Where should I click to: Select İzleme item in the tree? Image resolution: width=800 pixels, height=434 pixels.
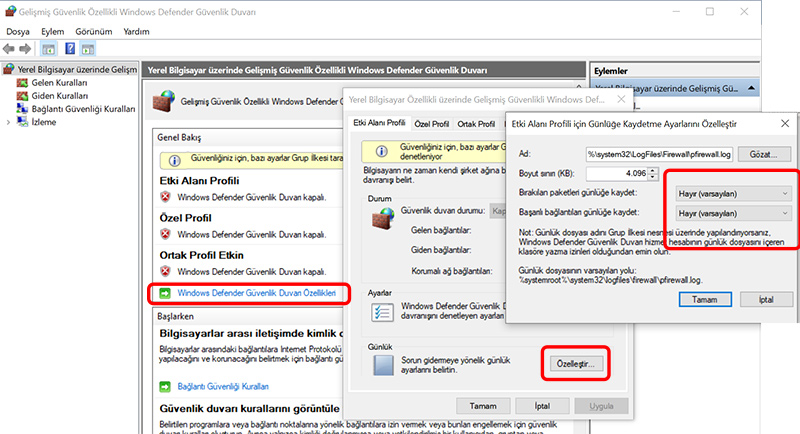coord(44,122)
